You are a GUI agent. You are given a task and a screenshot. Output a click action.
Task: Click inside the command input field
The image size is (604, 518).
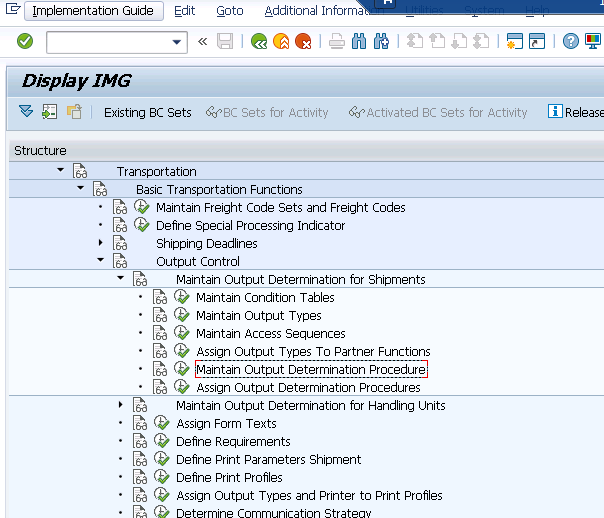tap(107, 42)
